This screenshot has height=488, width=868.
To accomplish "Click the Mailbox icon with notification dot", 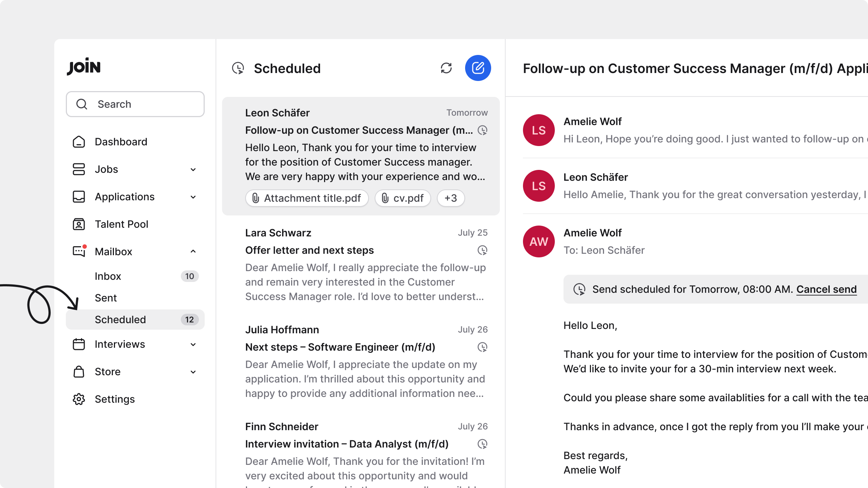I will [x=79, y=251].
